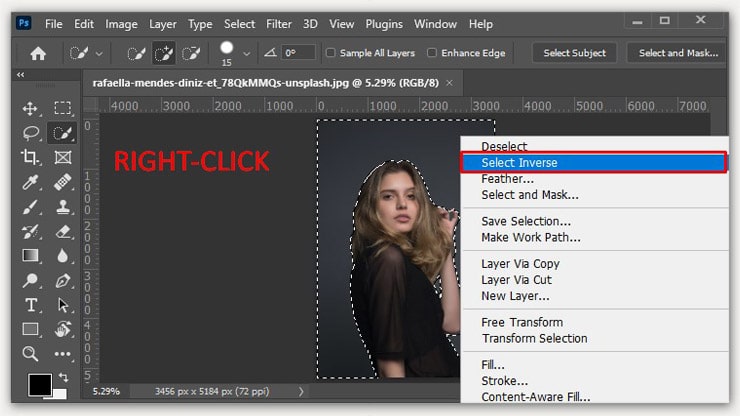Click the Select Subject button
740x416 pixels.
(574, 53)
